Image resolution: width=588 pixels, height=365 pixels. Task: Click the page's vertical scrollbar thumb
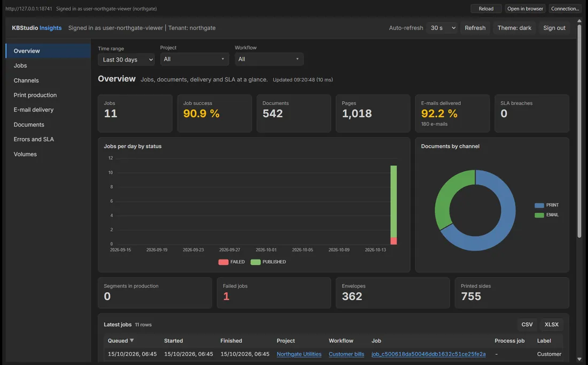[579, 131]
